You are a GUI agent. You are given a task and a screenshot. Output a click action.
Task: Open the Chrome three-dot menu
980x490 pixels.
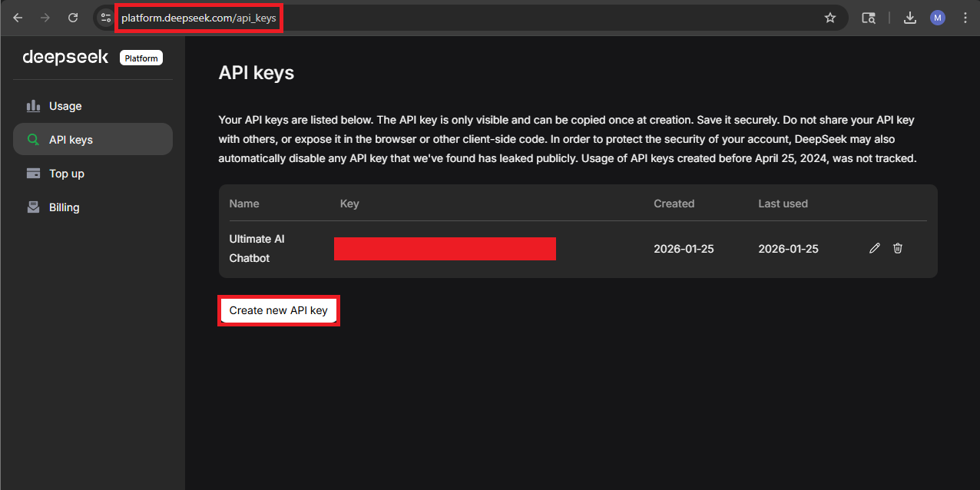pyautogui.click(x=965, y=18)
